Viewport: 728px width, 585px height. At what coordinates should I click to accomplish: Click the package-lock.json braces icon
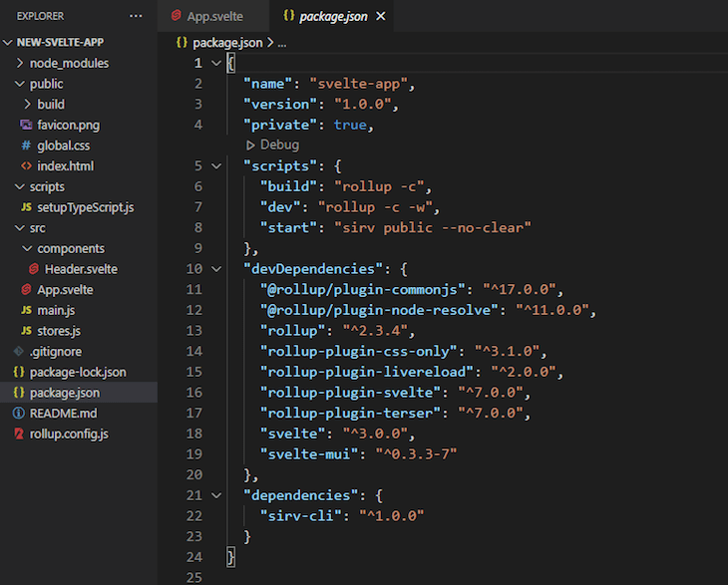(x=19, y=372)
